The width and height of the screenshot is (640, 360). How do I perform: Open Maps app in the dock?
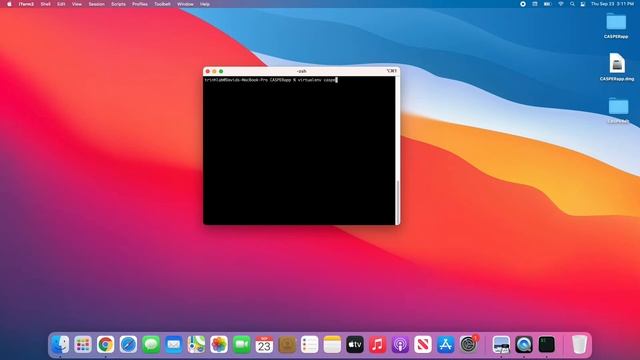(196, 344)
